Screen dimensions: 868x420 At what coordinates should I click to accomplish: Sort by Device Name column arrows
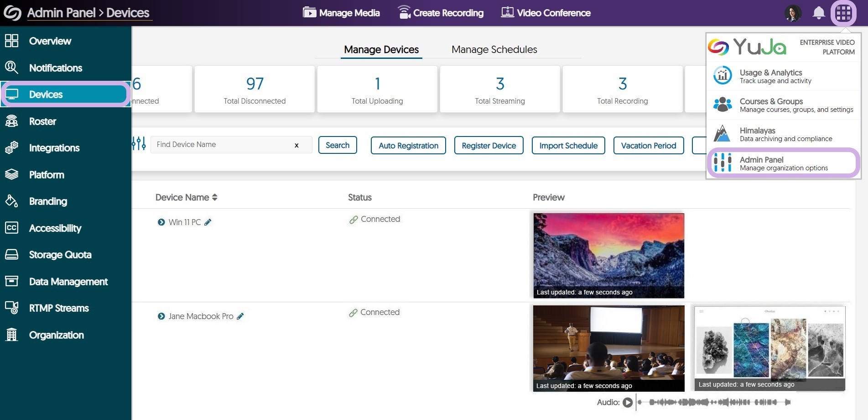215,197
